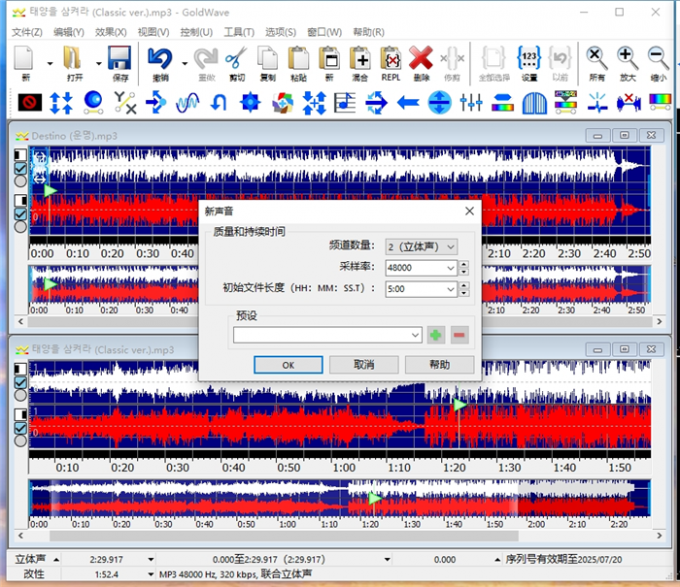Click the New file (新) toolbar icon

point(24,59)
